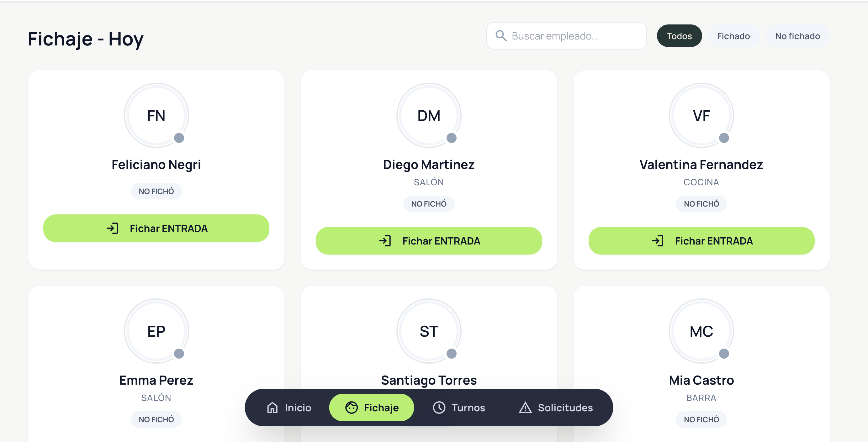This screenshot has height=442, width=868.
Task: Click the entry arrow icon on Diego Martinez's button
Action: pyautogui.click(x=385, y=241)
